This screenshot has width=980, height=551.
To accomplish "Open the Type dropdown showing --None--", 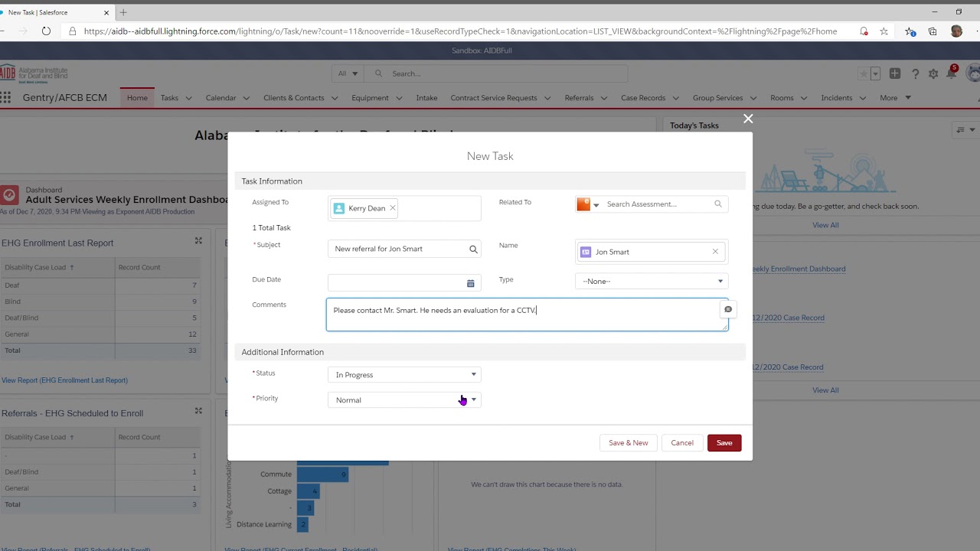I will pyautogui.click(x=652, y=281).
